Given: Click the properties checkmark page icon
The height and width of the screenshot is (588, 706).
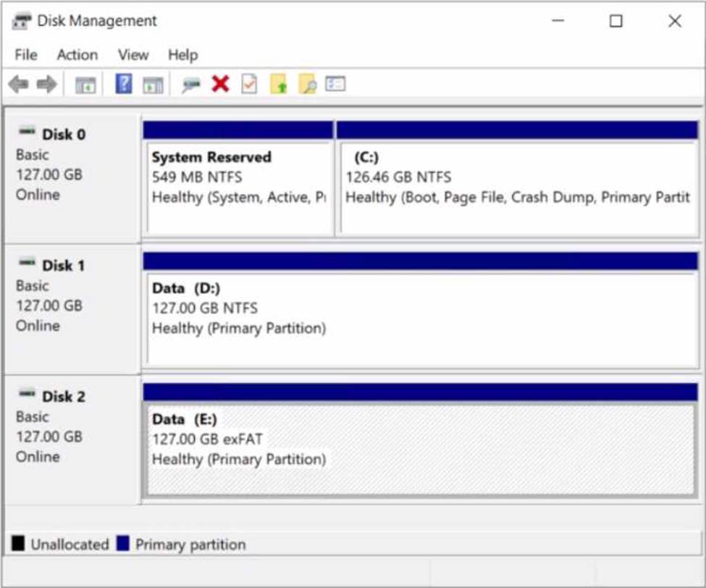Looking at the screenshot, I should point(249,85).
